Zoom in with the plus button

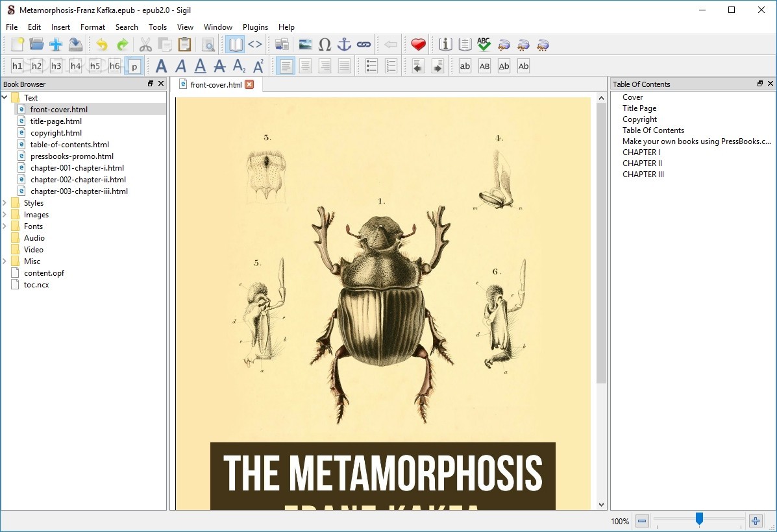click(755, 520)
